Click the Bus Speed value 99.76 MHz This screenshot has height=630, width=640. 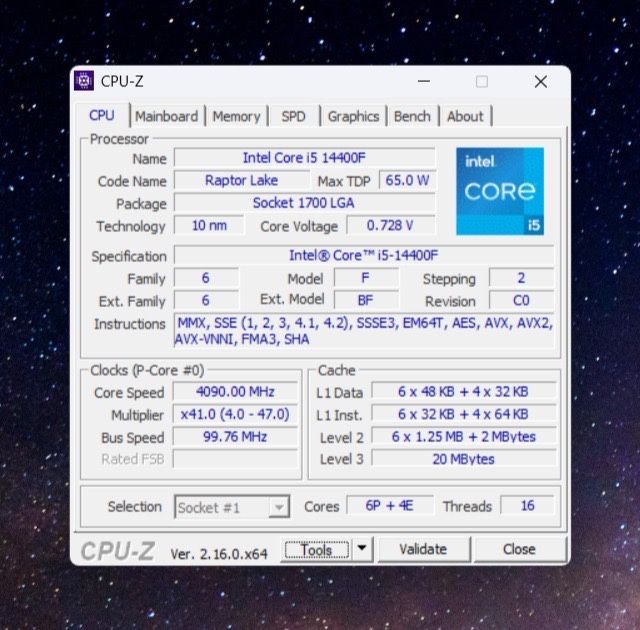click(x=235, y=437)
